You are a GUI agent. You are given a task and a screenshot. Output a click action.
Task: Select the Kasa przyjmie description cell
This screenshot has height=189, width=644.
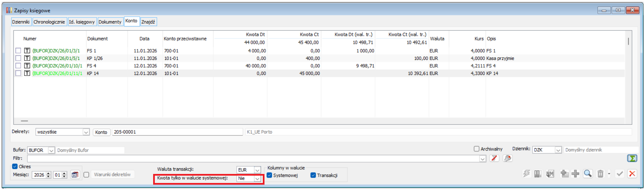point(500,58)
